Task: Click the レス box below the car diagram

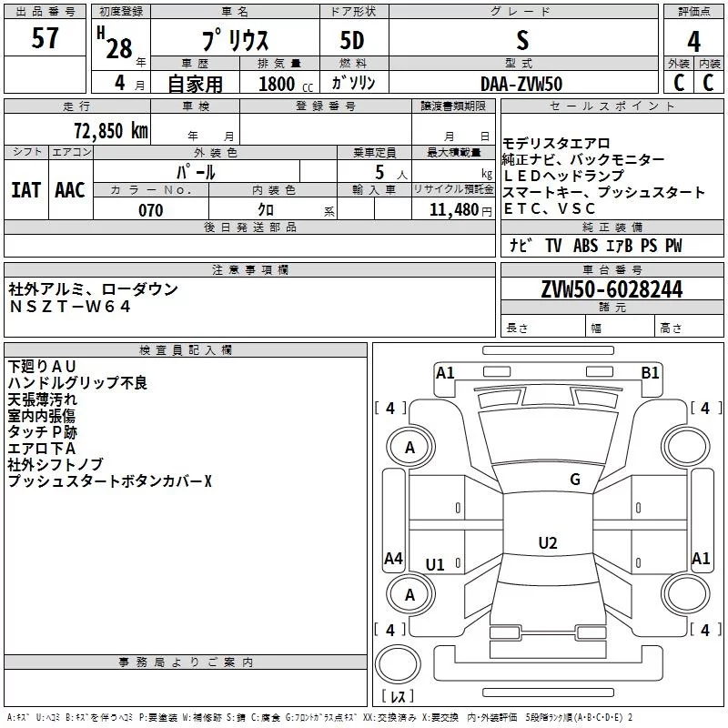Action: tap(398, 697)
